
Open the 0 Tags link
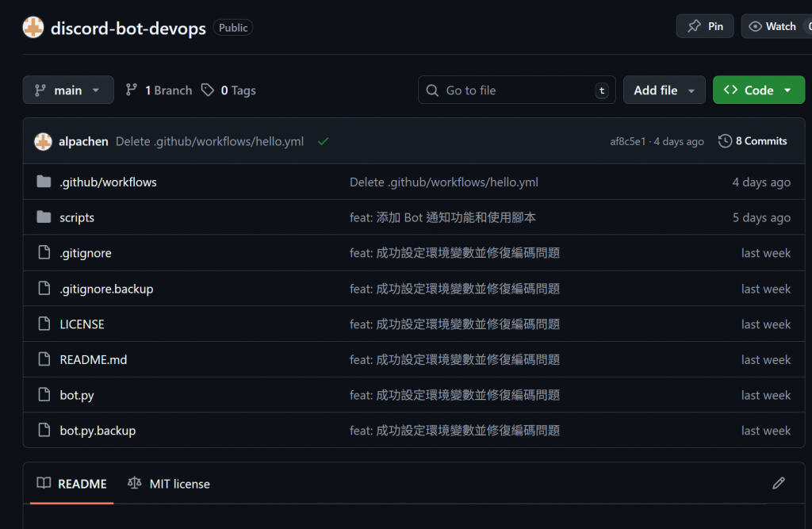pyautogui.click(x=228, y=90)
